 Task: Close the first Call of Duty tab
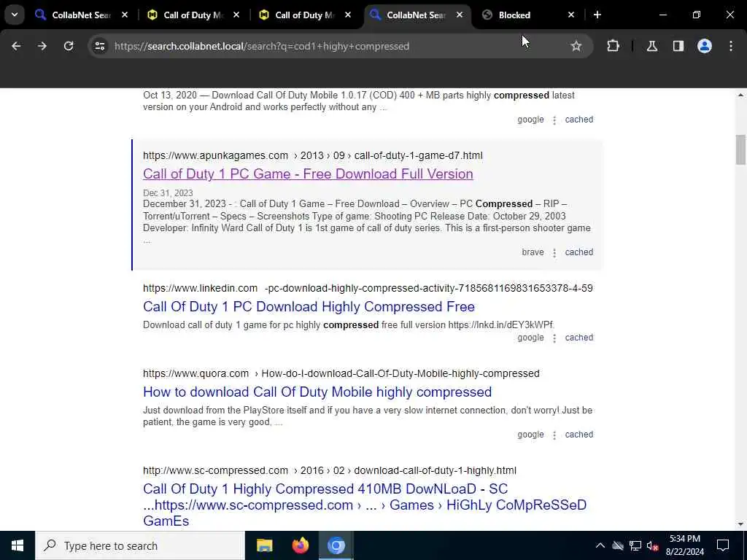click(236, 15)
